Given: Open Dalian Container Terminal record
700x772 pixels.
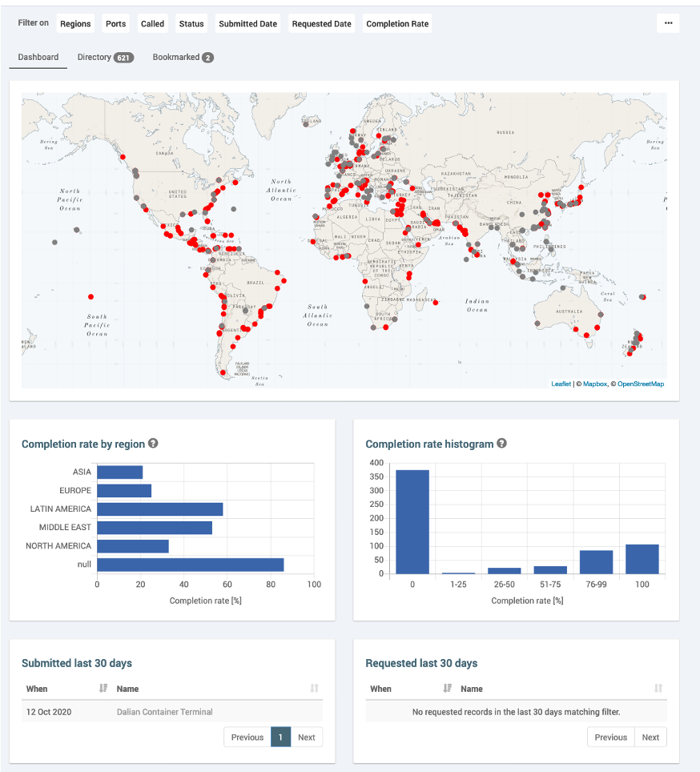Looking at the screenshot, I should pyautogui.click(x=165, y=712).
